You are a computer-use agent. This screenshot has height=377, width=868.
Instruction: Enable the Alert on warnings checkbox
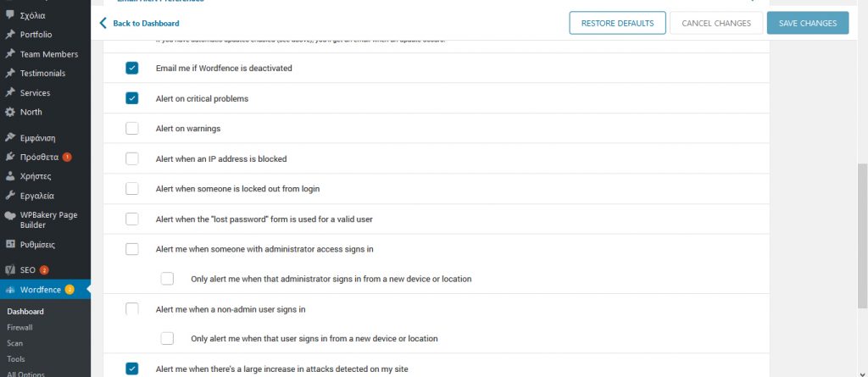[131, 129]
